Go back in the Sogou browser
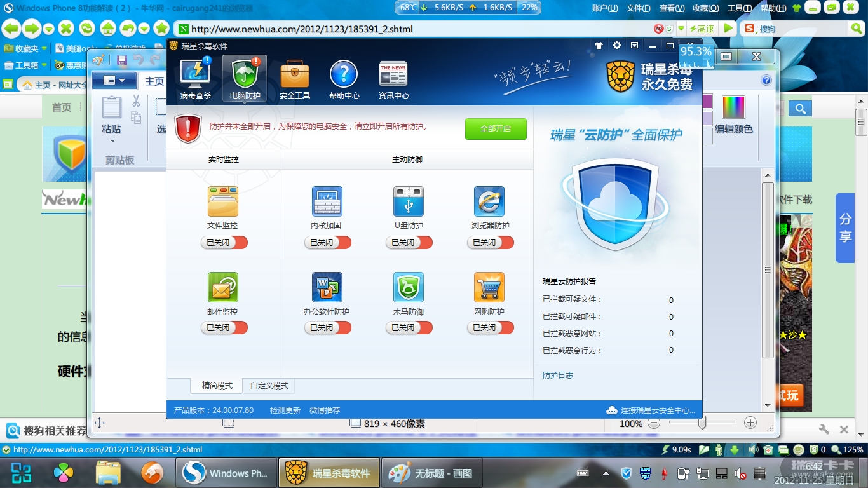868x488 pixels. pyautogui.click(x=11, y=29)
